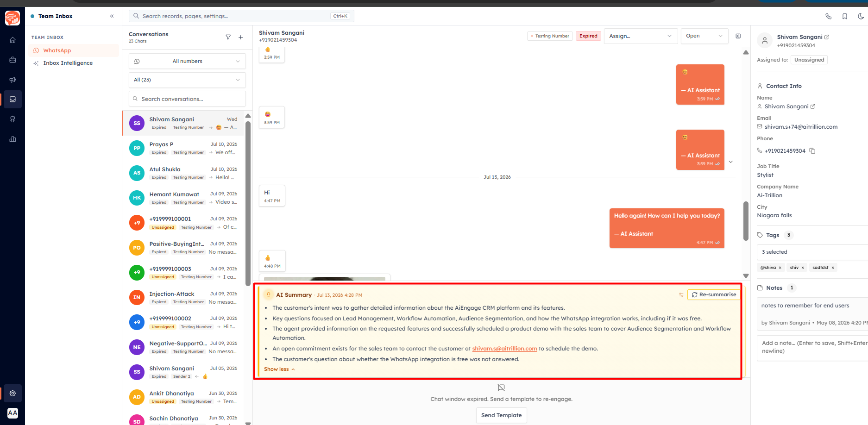Open the 3 selected tags dropdown
The image size is (868, 425).
click(812, 252)
